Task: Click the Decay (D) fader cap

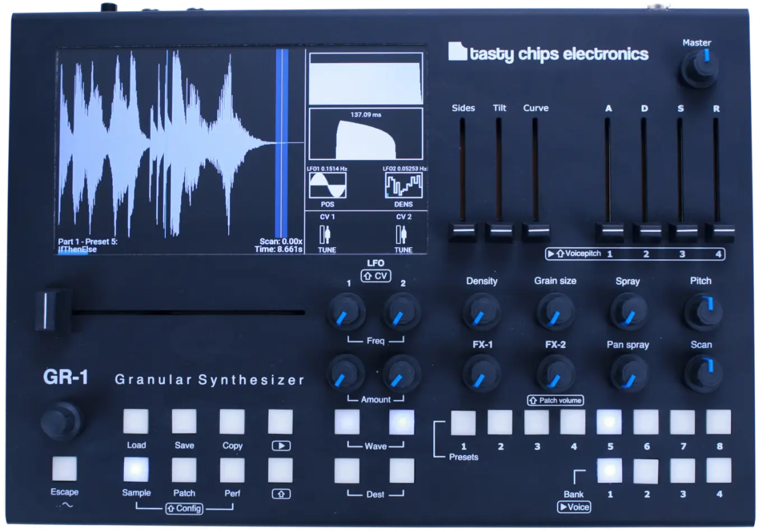Action: [x=646, y=232]
